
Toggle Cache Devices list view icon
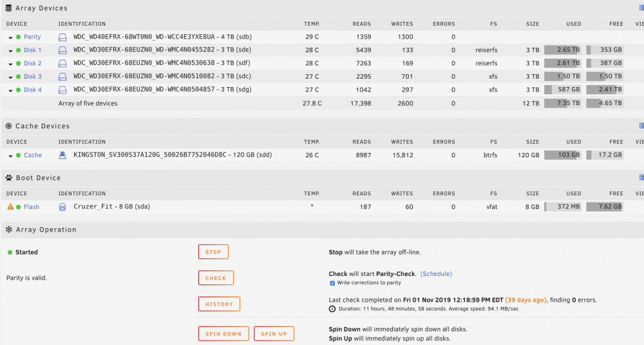coord(641,125)
